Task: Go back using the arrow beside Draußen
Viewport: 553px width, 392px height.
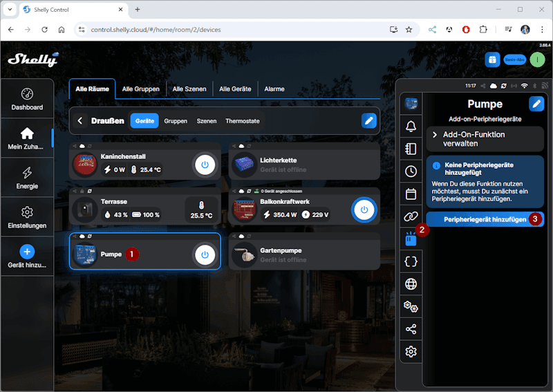Action: click(80, 121)
